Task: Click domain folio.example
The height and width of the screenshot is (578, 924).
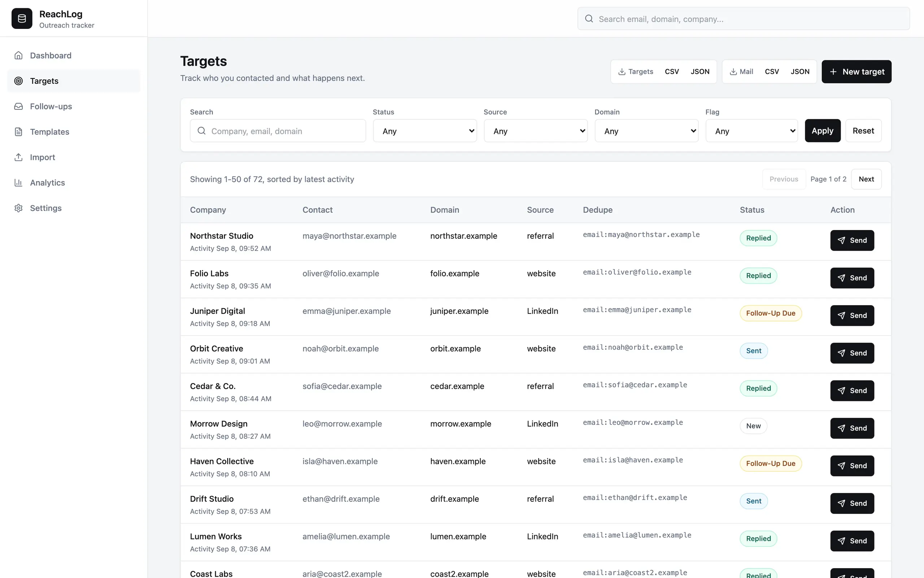Action: (x=454, y=273)
